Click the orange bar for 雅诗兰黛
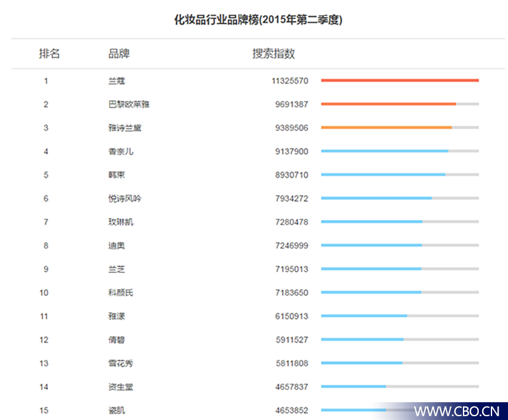 tap(386, 128)
